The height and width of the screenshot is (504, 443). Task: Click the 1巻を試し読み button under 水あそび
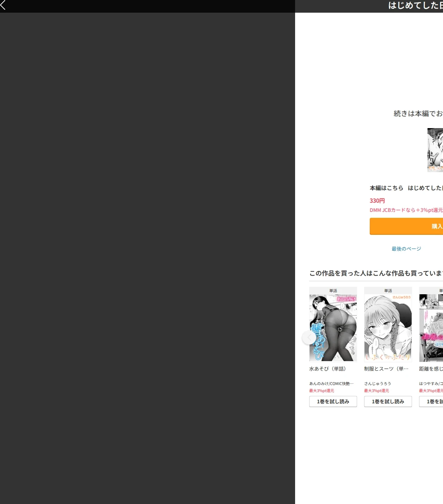333,402
